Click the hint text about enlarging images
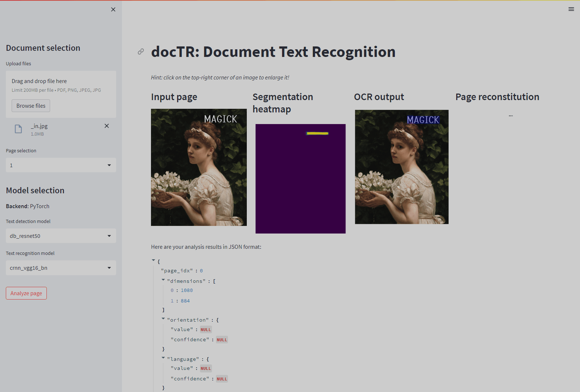Viewport: 580px width, 392px height. [220, 78]
